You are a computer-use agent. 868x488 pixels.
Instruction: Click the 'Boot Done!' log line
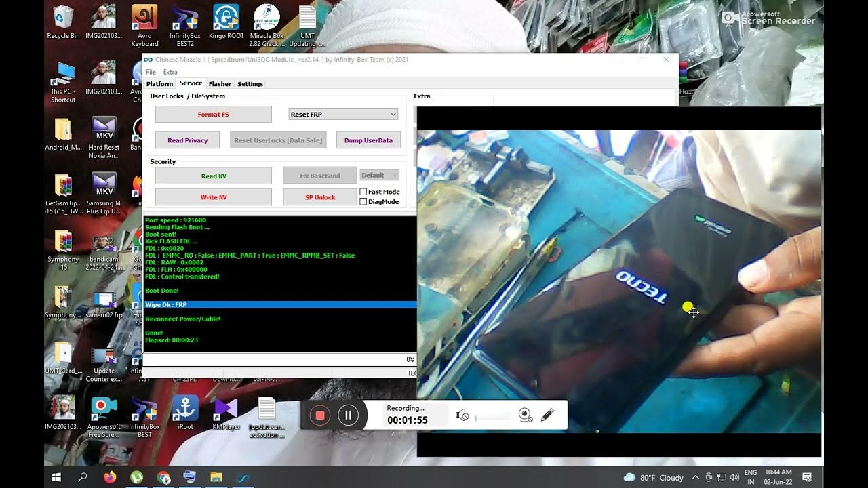point(162,291)
